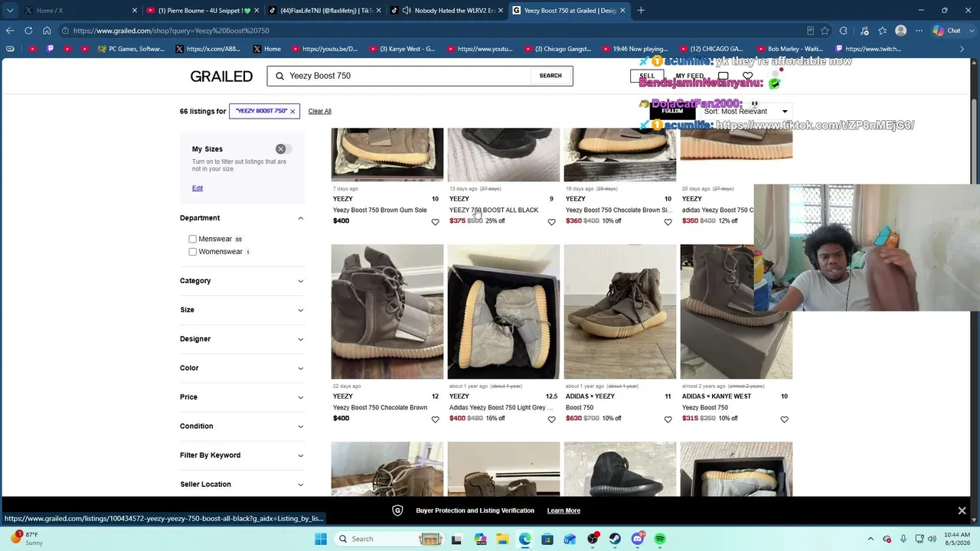Viewport: 980px width, 551px height.
Task: Favorite the $315 Adidas × Kanye West listing
Action: (784, 419)
